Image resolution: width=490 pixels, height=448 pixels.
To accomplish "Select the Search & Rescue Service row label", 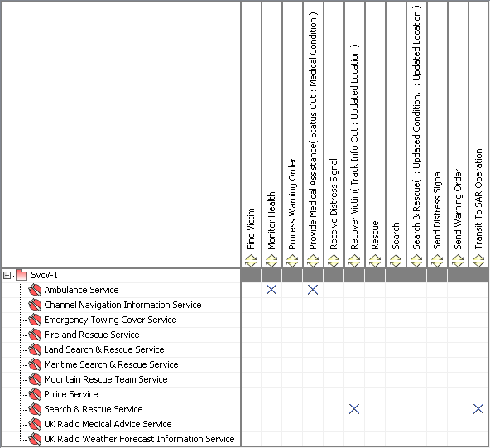I will pos(94,409).
